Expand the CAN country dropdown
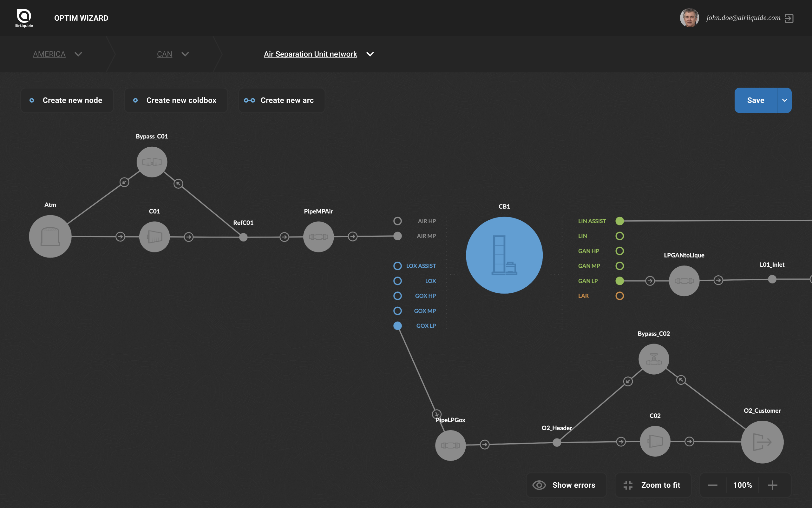Screen dimensions: 812x508 [x=185, y=54]
